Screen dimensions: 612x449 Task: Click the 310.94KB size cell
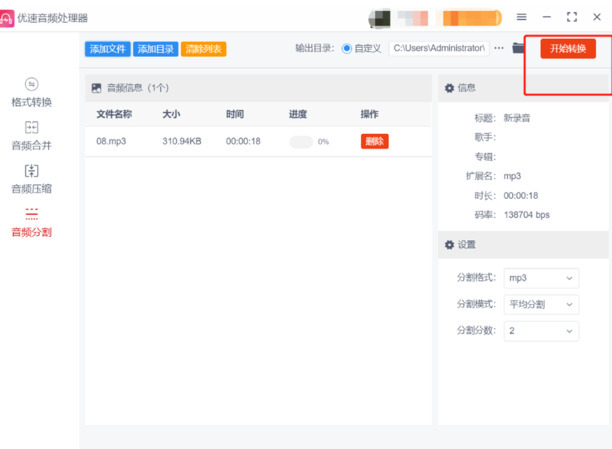[182, 141]
